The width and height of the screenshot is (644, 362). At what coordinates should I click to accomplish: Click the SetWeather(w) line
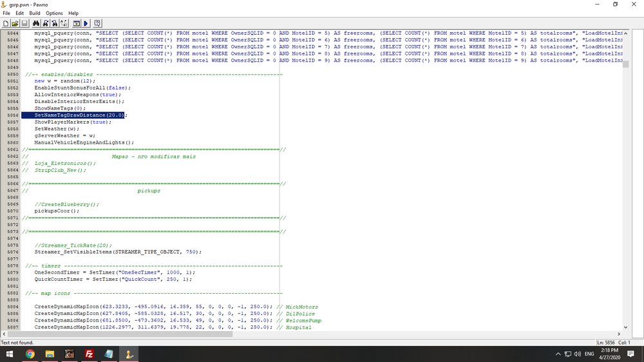click(x=57, y=129)
